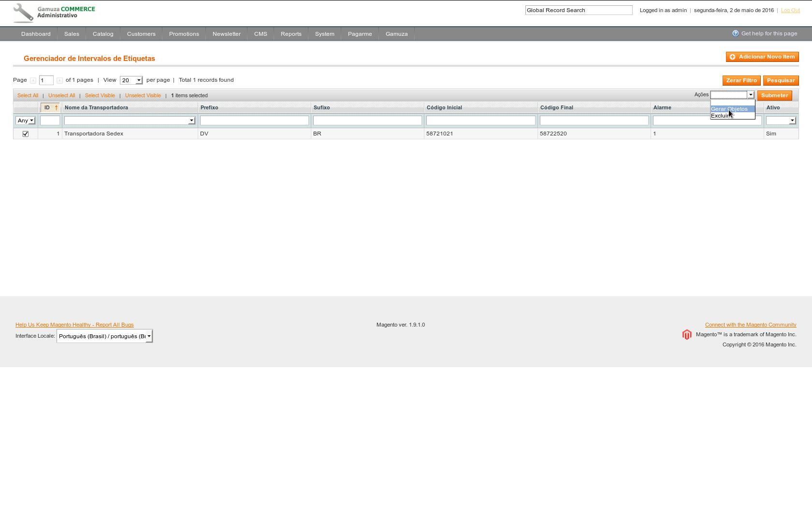This screenshot has width=812, height=508.
Task: Focus the Global Record Search field
Action: [x=579, y=10]
